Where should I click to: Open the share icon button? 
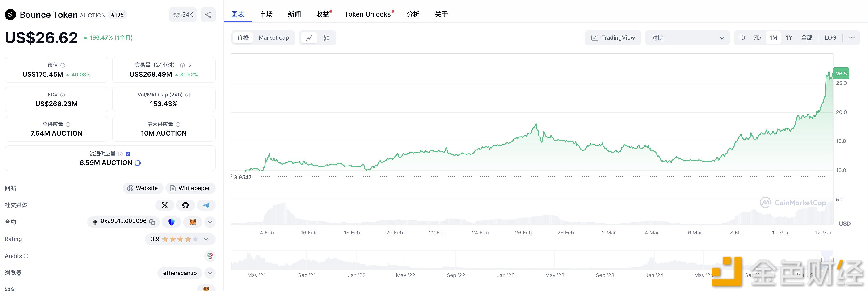click(208, 14)
